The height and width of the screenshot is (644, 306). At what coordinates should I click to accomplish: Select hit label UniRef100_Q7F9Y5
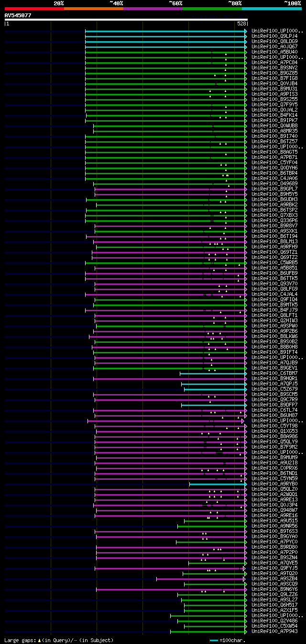(274, 104)
